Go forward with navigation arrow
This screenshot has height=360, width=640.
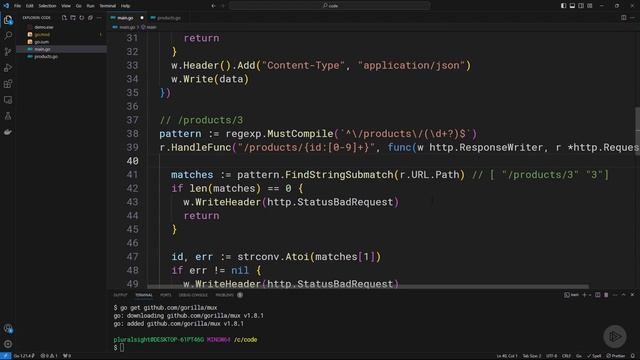pyautogui.click(x=223, y=6)
